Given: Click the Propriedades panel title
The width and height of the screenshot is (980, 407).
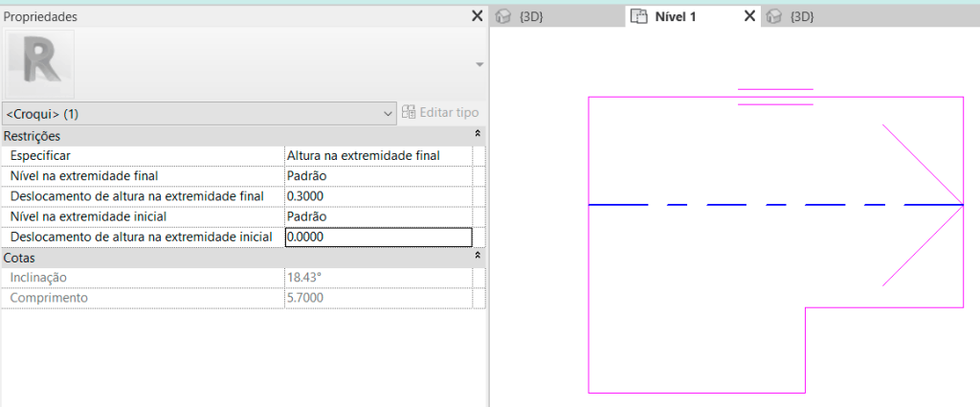Looking at the screenshot, I should 40,17.
